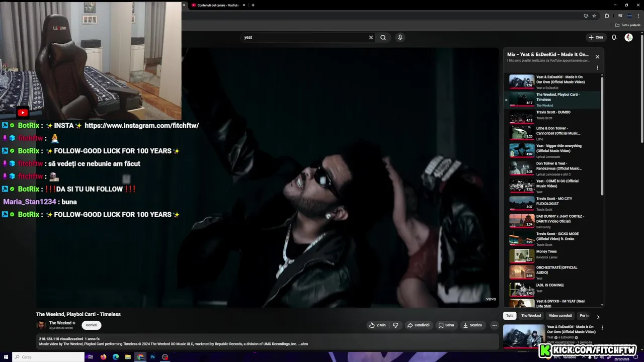Click The Weeknd channel avatar
644x362 pixels.
41,325
